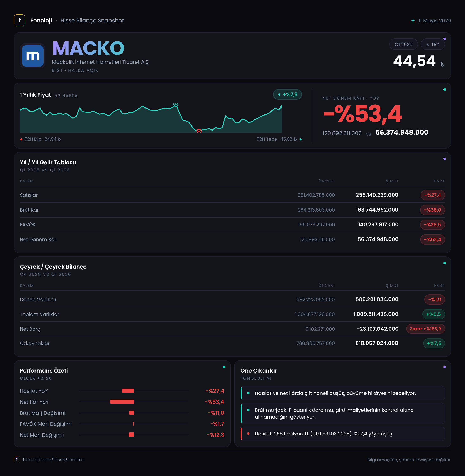Click the -%27,4 badge in the Satışlar row

pyautogui.click(x=432, y=195)
